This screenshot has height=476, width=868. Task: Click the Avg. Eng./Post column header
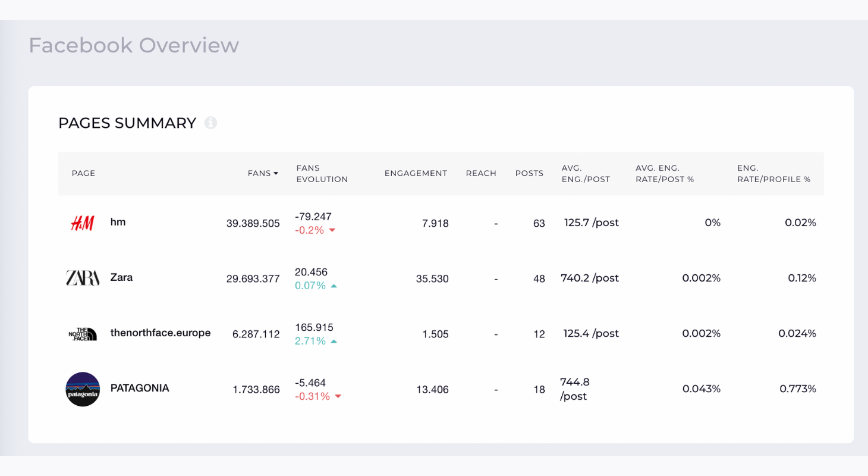point(586,173)
